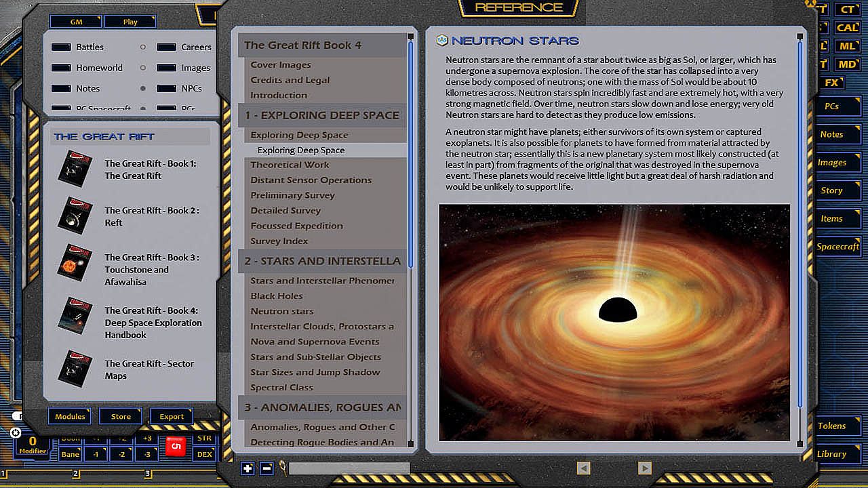The image size is (868, 488).
Task: Expand the '2 - Stars and Interstellar' chapter header
Action: pyautogui.click(x=321, y=261)
